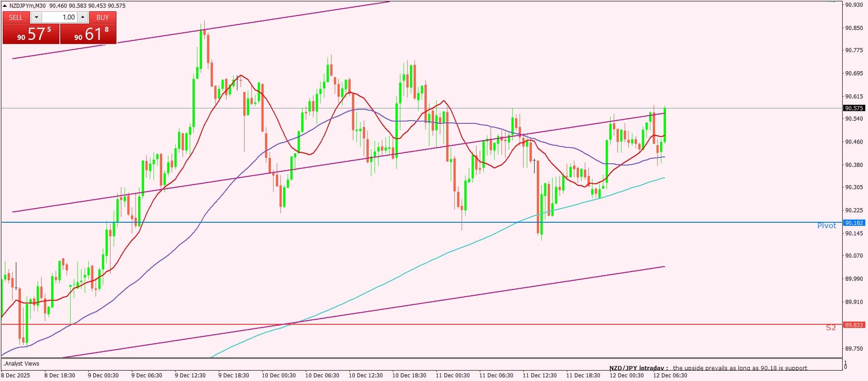Click the Analyst Views indicator label
868x381 pixels.
click(22, 363)
